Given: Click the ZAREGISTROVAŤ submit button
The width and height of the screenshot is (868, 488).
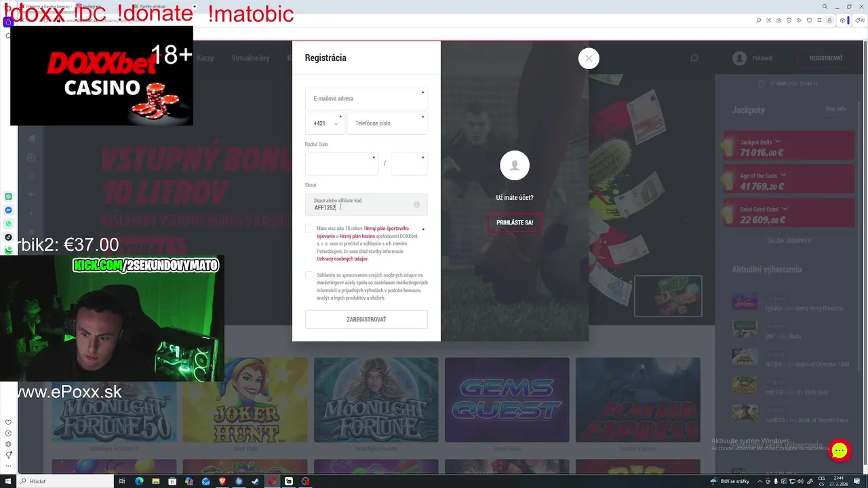Looking at the screenshot, I should (x=366, y=319).
